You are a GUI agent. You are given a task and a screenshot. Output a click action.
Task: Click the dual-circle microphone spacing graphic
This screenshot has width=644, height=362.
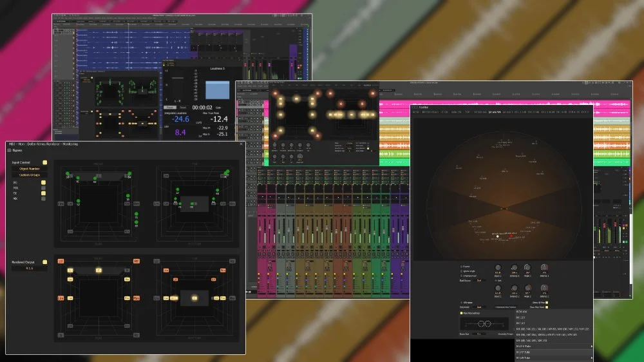click(485, 324)
